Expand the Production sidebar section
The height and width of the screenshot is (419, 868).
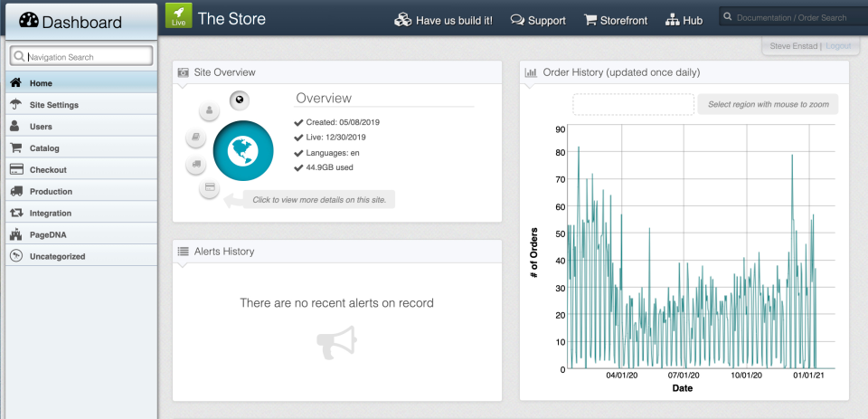click(81, 191)
